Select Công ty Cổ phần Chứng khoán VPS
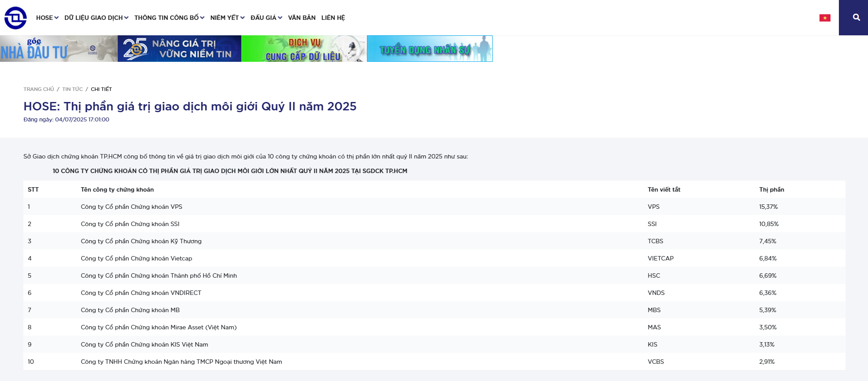The width and height of the screenshot is (868, 381). (131, 207)
